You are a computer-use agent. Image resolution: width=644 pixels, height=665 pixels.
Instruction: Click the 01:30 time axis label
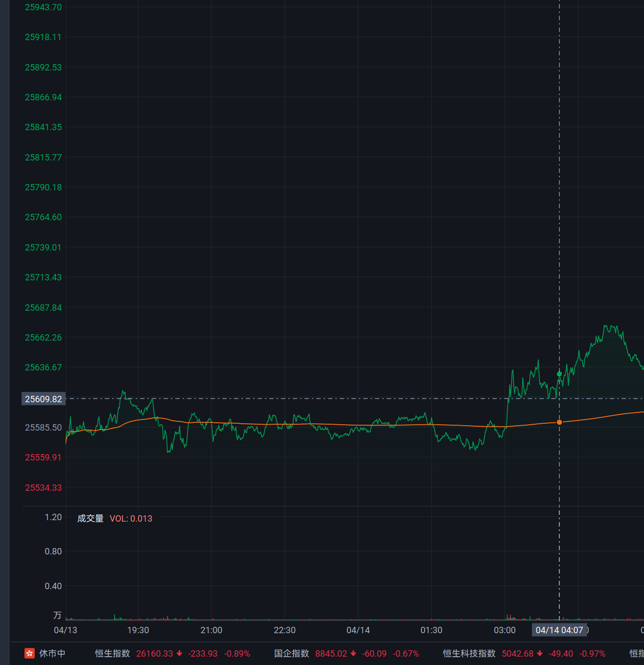[431, 630]
